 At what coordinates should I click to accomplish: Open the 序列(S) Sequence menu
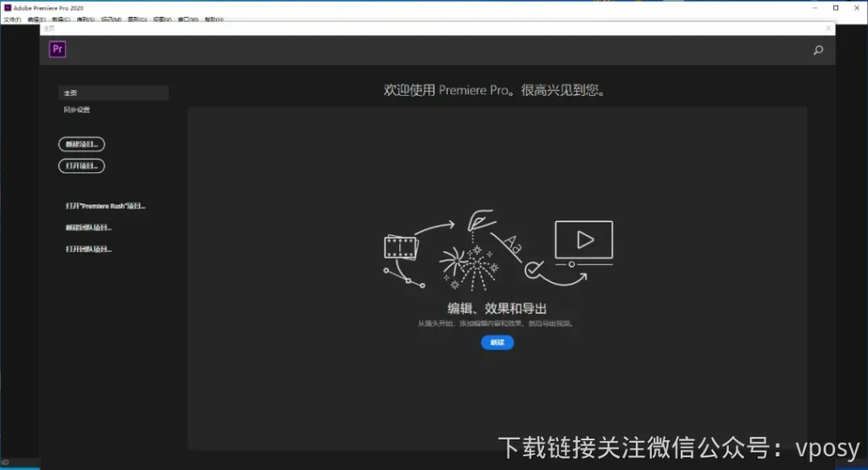coord(86,20)
